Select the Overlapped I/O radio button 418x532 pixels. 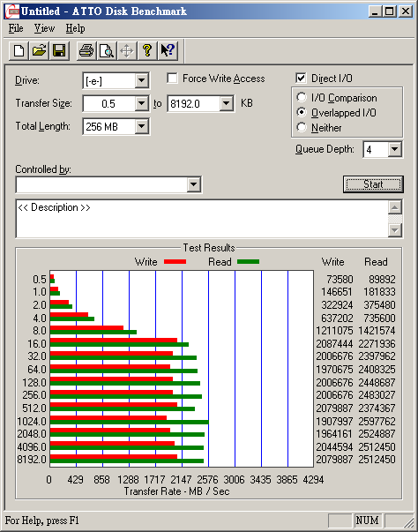tap(302, 112)
